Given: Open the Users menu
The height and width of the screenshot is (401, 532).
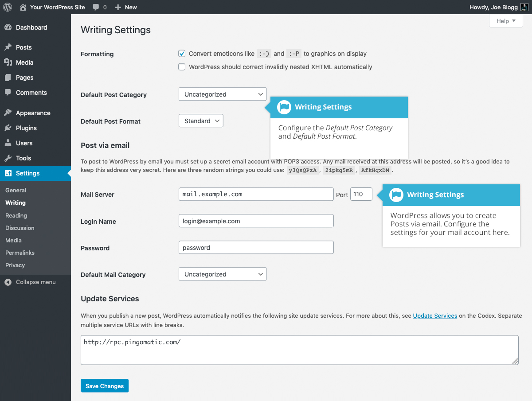Looking at the screenshot, I should click(35, 143).
